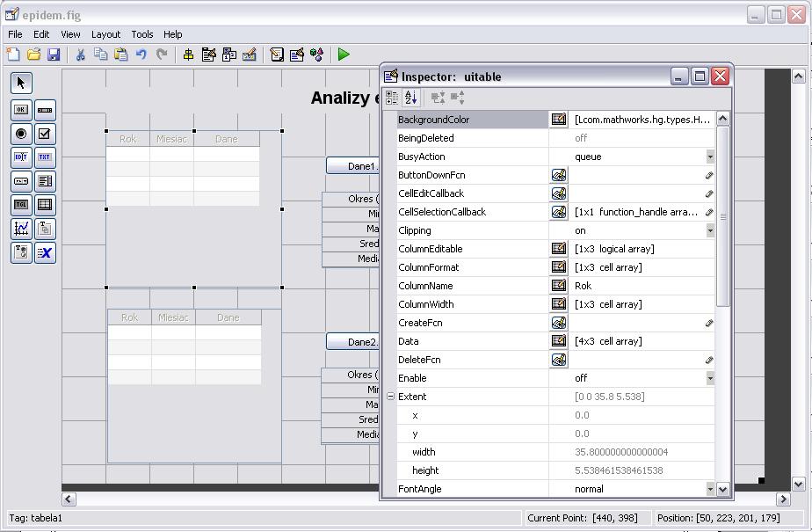Pick the Static Text component tool
Image resolution: width=812 pixels, height=532 pixels.
[45, 157]
